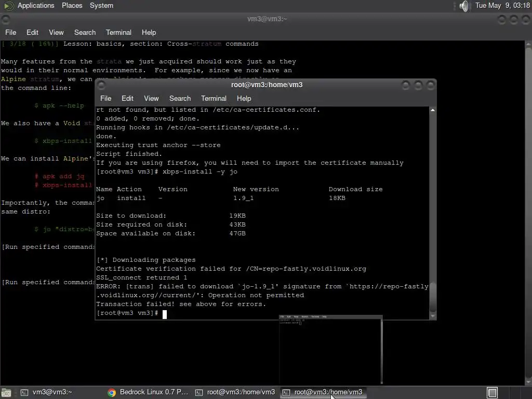Click the 'SSL_connect returned 1' line

141,277
